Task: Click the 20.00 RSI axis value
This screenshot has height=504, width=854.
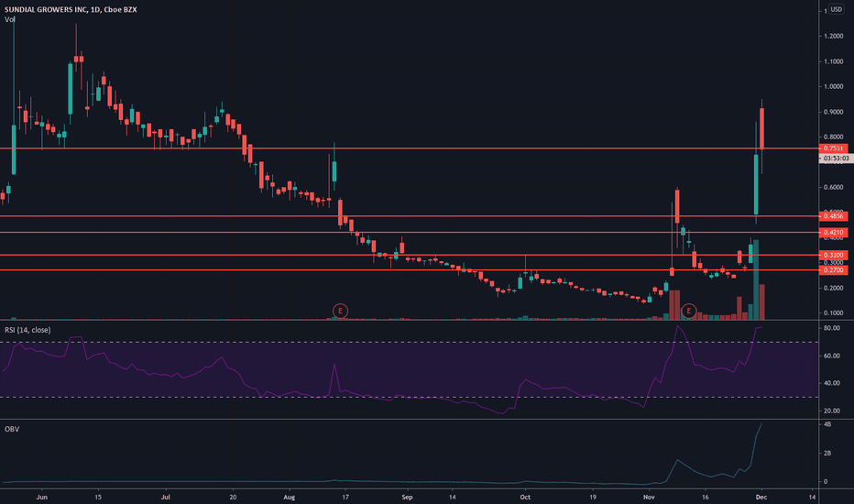Action: point(832,411)
